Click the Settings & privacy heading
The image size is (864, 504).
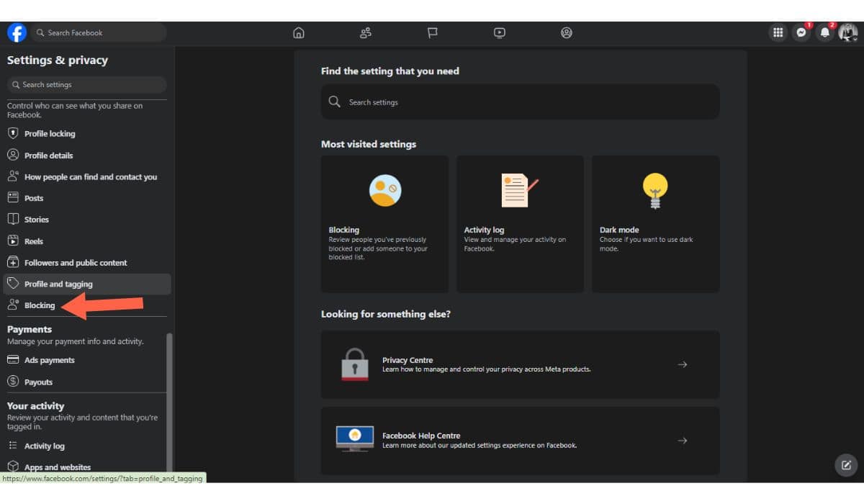coord(58,60)
